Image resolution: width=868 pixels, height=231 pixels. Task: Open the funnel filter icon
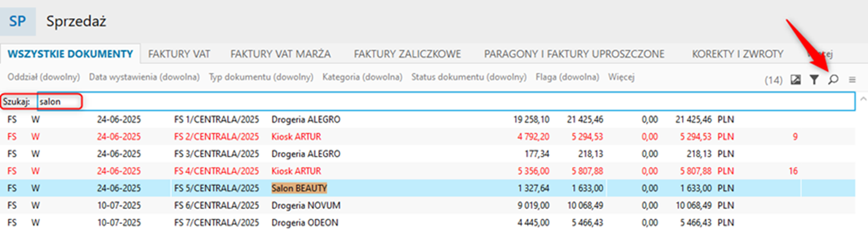(814, 80)
